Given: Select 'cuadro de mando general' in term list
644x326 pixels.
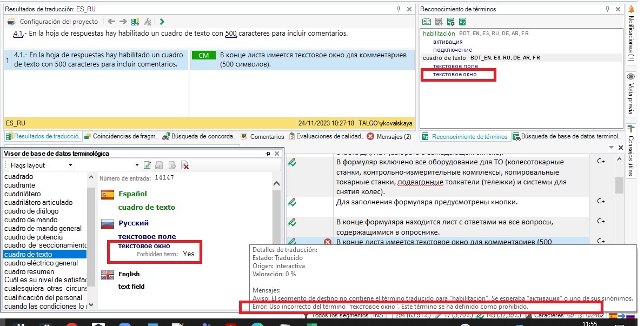Looking at the screenshot, I should (43, 228).
